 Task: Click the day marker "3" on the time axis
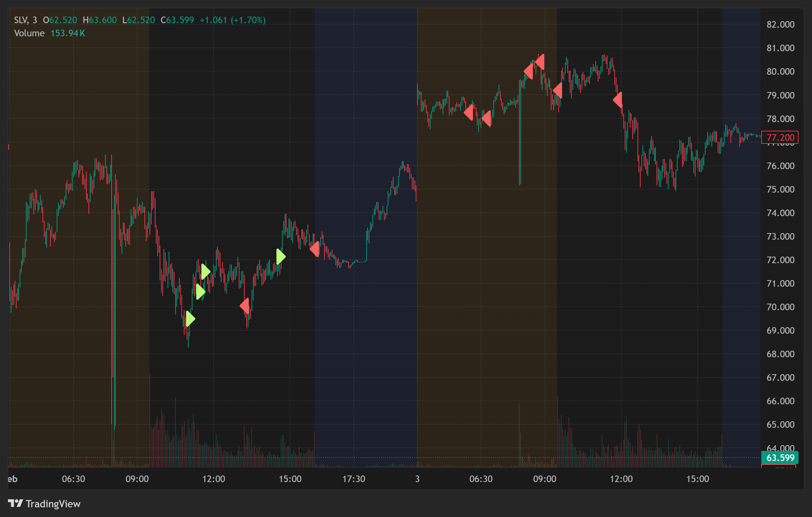pos(417,479)
